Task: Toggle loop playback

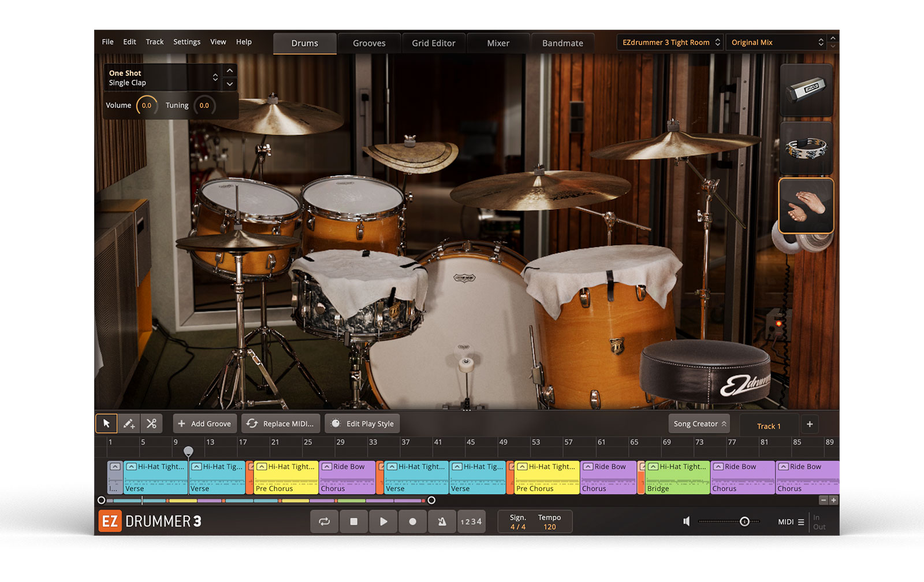Action: (x=325, y=521)
